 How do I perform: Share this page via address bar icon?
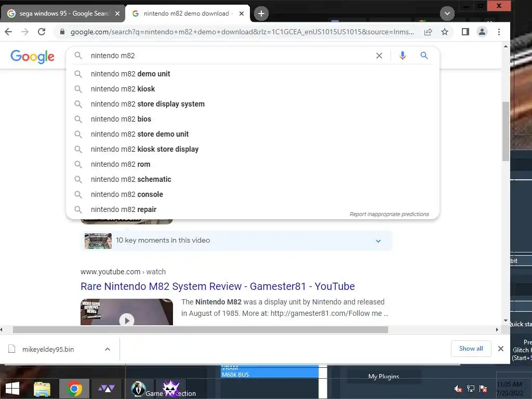[x=428, y=32]
